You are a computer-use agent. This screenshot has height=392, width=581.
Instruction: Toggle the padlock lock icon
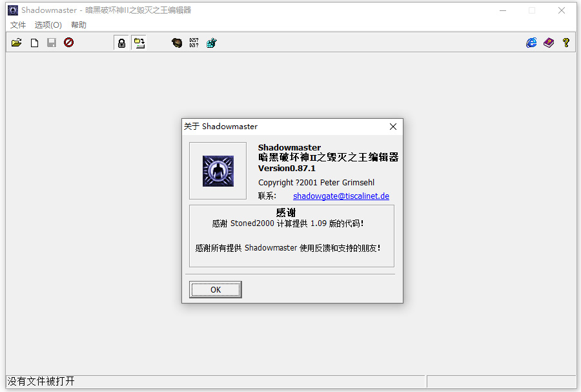(x=121, y=43)
